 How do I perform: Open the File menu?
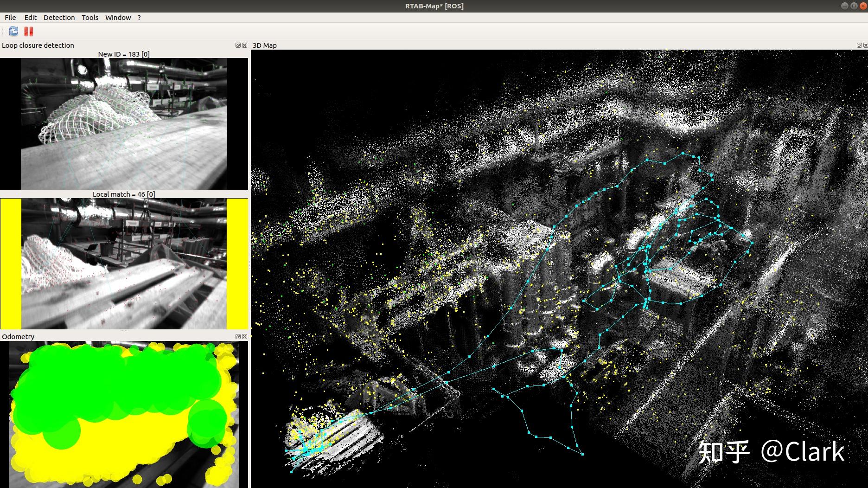10,17
